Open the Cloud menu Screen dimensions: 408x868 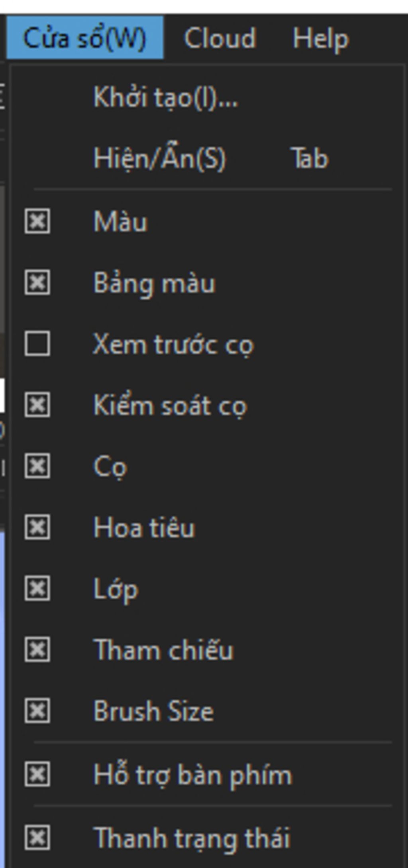click(220, 38)
